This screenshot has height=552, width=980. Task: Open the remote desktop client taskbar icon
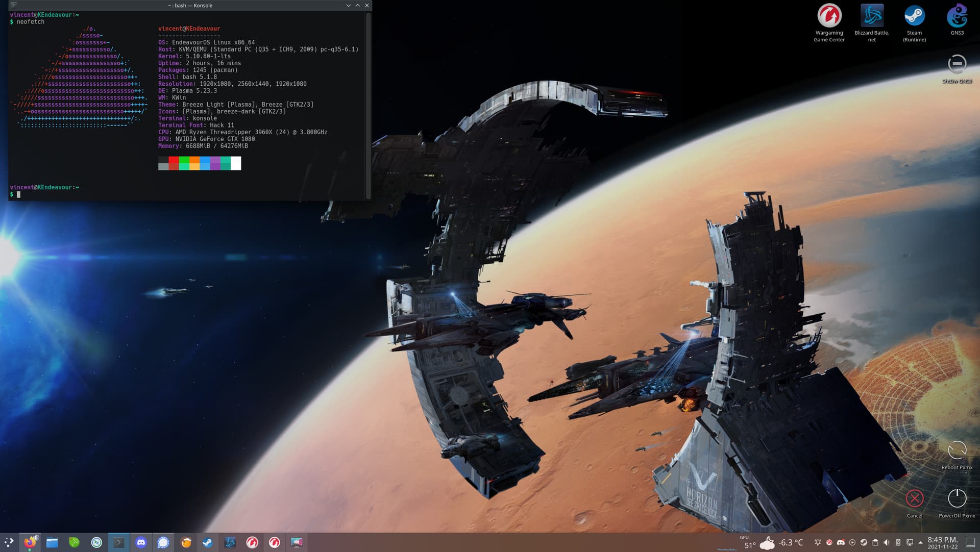(x=96, y=542)
